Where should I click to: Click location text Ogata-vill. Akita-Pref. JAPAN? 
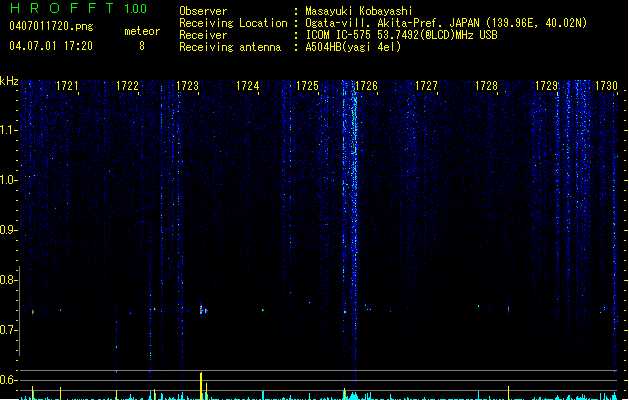(x=392, y=23)
